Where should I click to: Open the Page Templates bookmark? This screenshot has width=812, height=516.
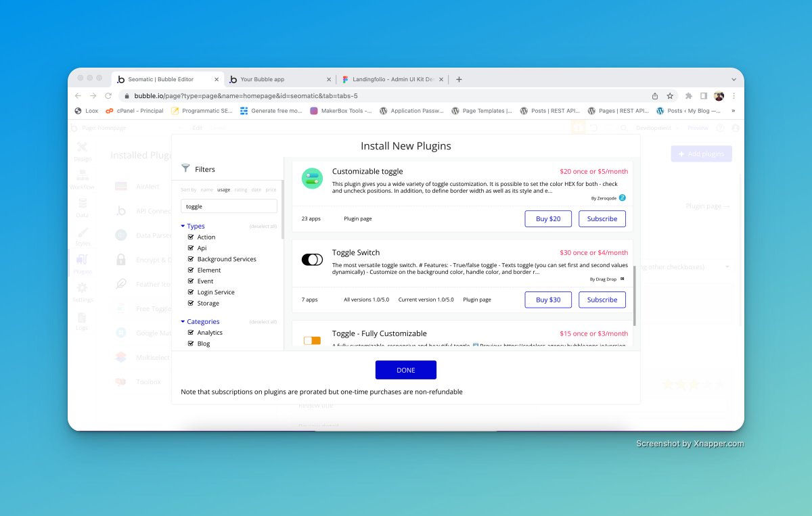coord(482,111)
